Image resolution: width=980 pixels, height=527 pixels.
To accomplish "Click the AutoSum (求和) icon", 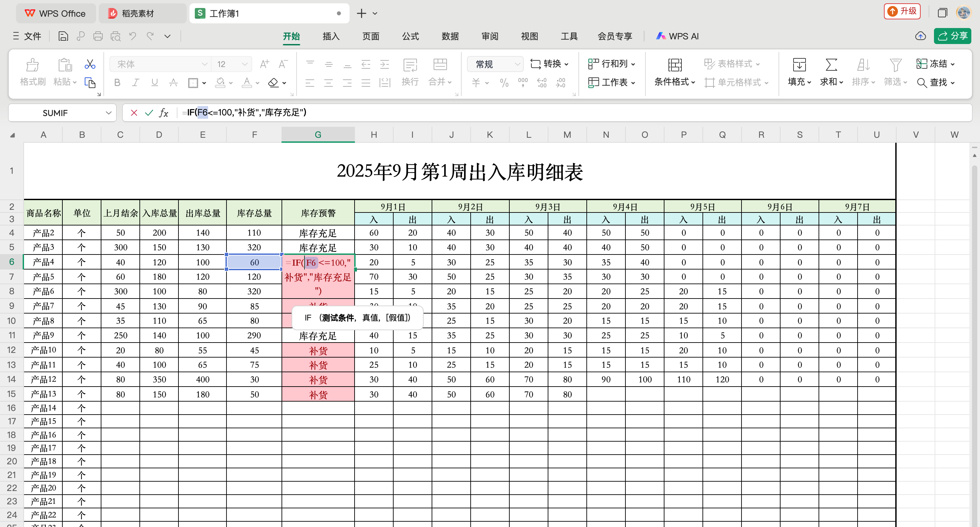I will [x=831, y=65].
